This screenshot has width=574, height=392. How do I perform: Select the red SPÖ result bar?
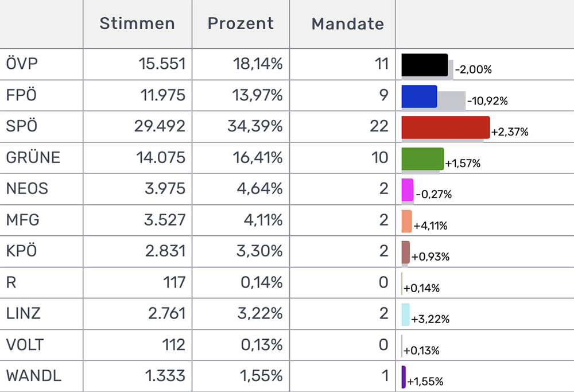(445, 127)
